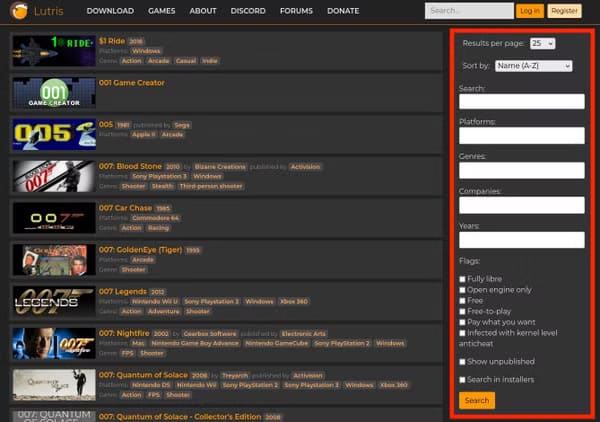This screenshot has height=422, width=600.
Task: Click the sidebar Search text field
Action: point(522,101)
